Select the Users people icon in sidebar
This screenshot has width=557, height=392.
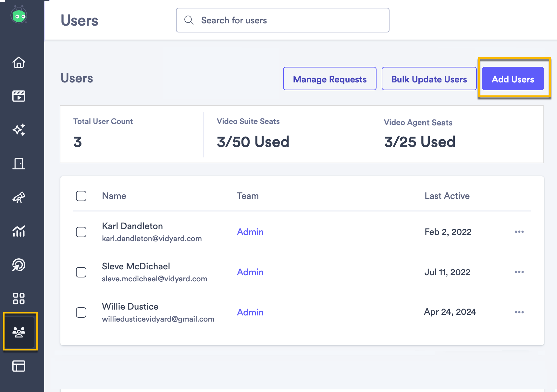pyautogui.click(x=19, y=332)
